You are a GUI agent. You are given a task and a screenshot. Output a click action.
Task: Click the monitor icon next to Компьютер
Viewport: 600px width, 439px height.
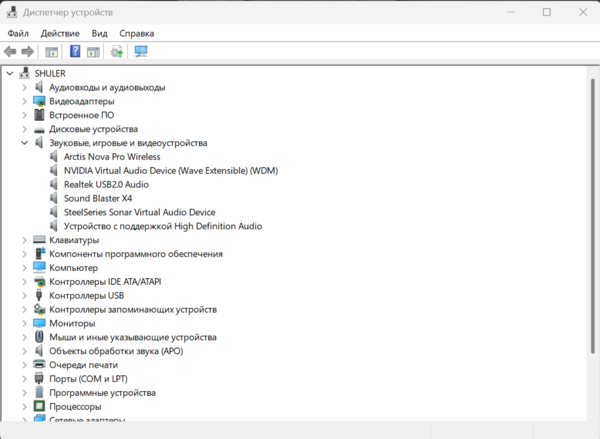click(x=39, y=268)
